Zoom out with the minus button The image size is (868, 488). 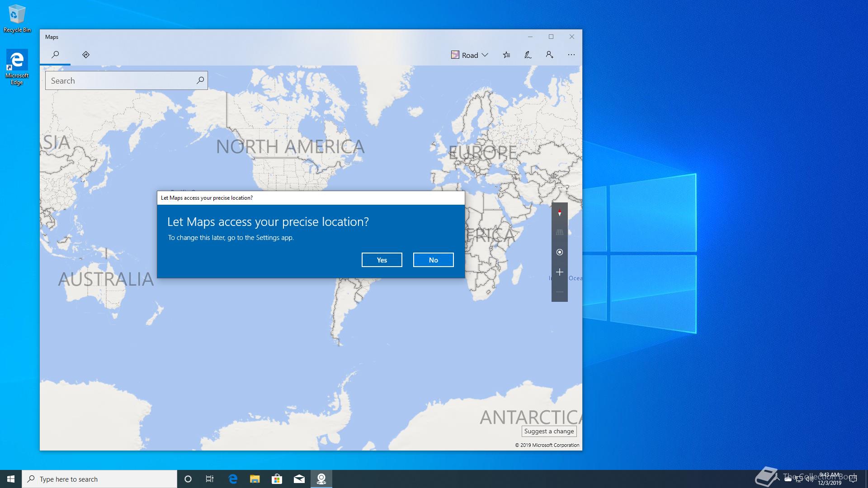tap(559, 292)
